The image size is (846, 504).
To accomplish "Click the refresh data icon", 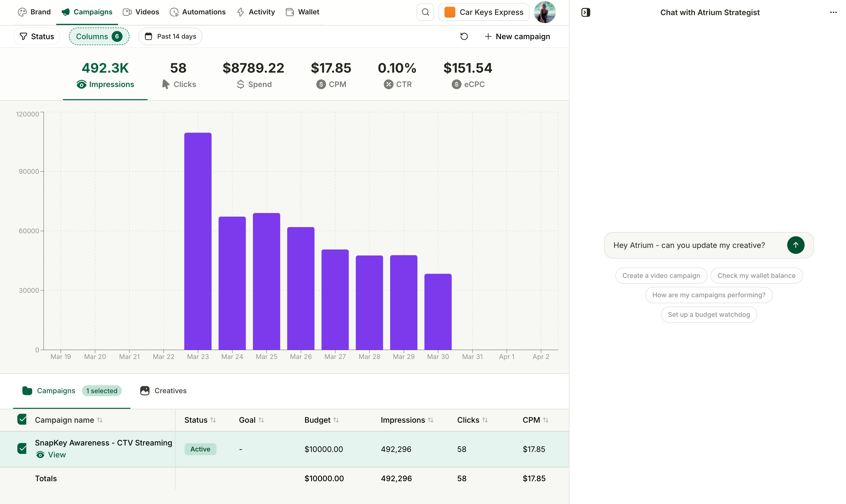I will click(464, 36).
